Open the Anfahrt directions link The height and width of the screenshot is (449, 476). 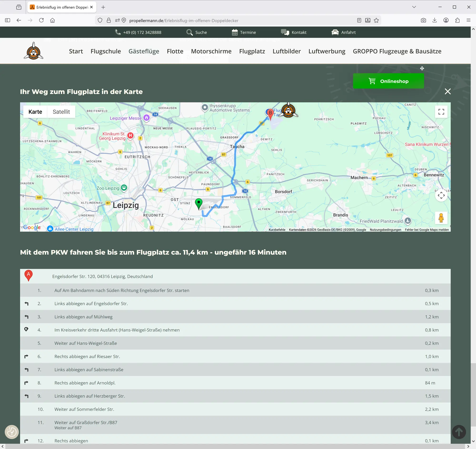tap(343, 32)
